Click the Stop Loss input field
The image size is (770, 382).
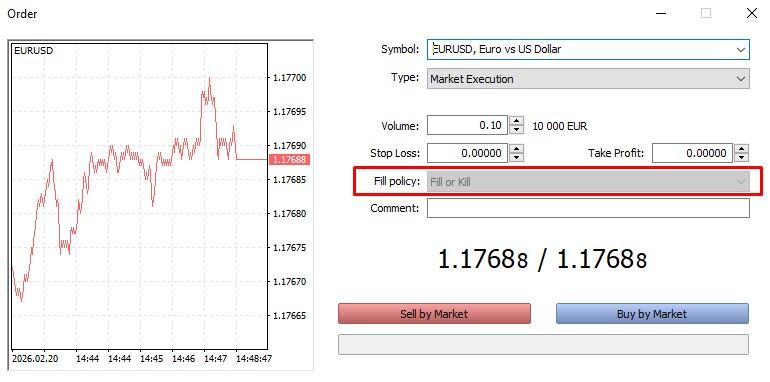pyautogui.click(x=467, y=153)
